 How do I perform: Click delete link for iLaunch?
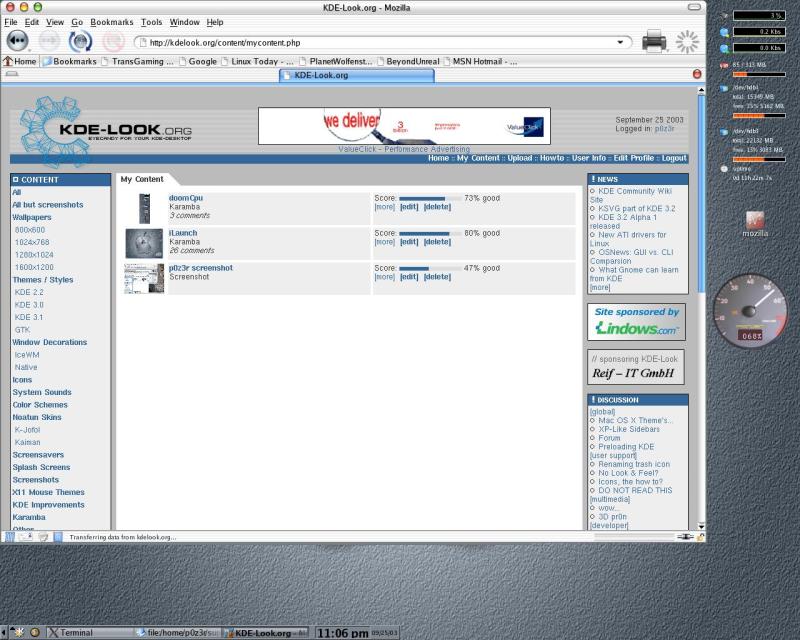point(437,242)
